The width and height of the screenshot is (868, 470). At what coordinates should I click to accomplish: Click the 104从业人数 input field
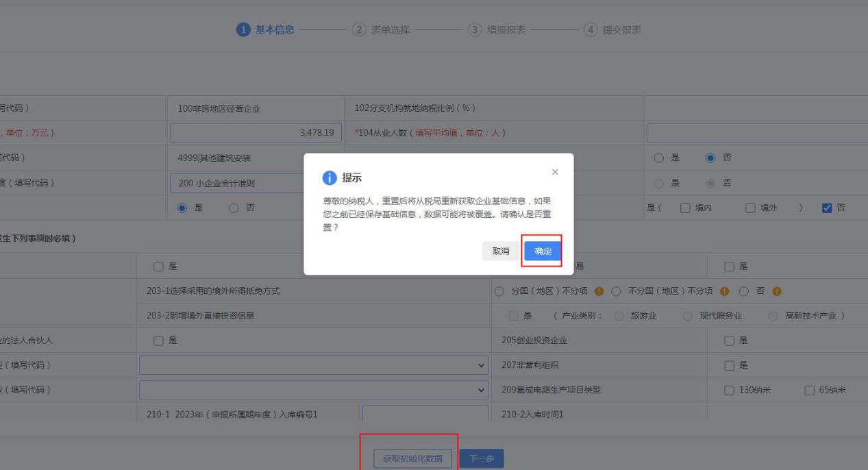(756, 133)
